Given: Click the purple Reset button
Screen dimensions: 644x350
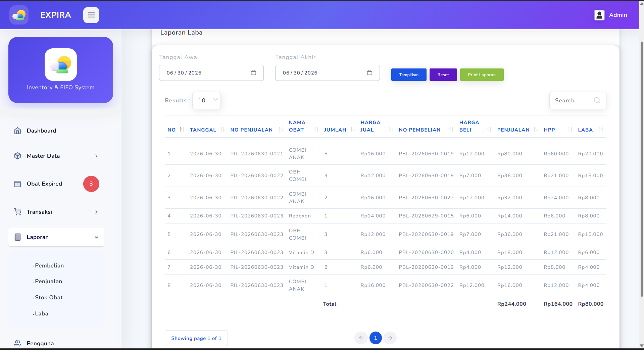Looking at the screenshot, I should (x=443, y=75).
